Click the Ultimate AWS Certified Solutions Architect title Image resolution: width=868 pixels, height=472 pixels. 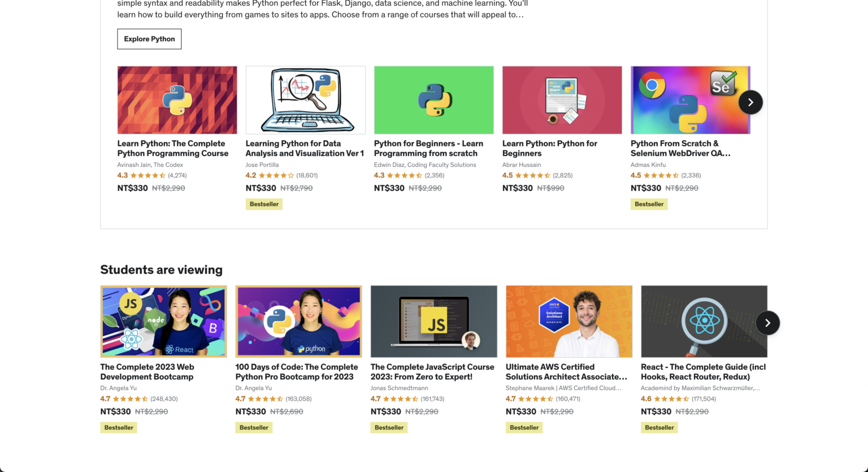566,371
